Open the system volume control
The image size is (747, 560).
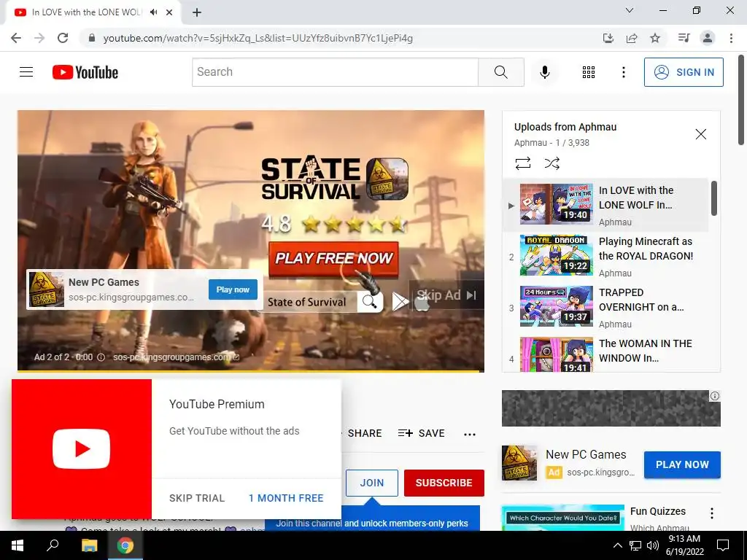pos(653,545)
